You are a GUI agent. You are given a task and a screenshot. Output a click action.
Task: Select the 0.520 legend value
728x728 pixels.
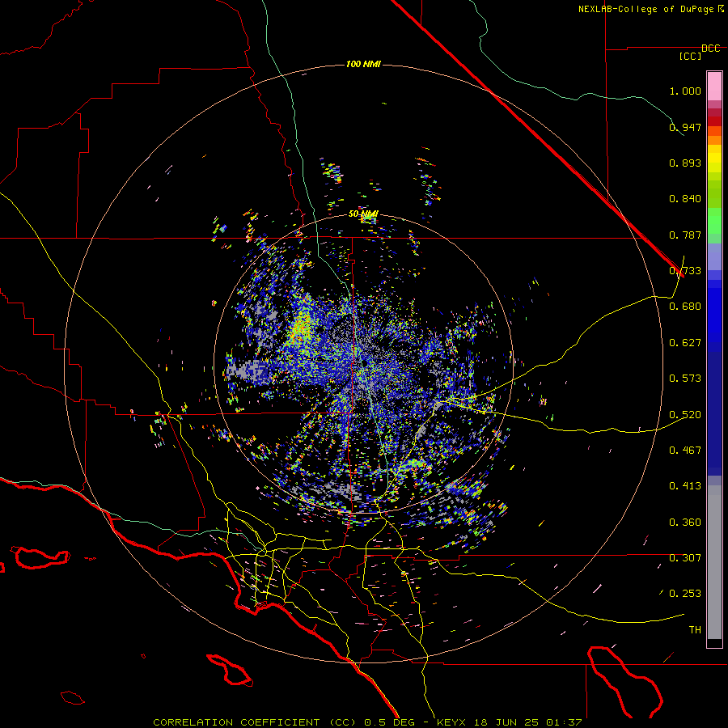pos(685,415)
